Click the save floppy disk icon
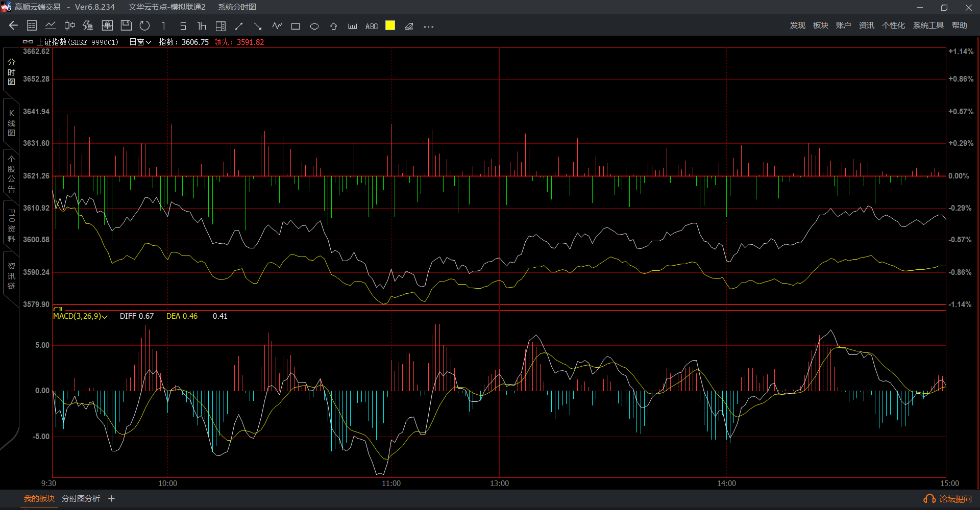Screen dimensions: 980x510 point(126,26)
